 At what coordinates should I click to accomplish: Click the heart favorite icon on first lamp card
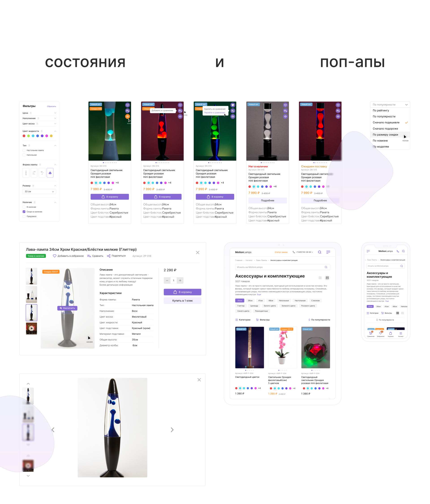click(x=127, y=105)
